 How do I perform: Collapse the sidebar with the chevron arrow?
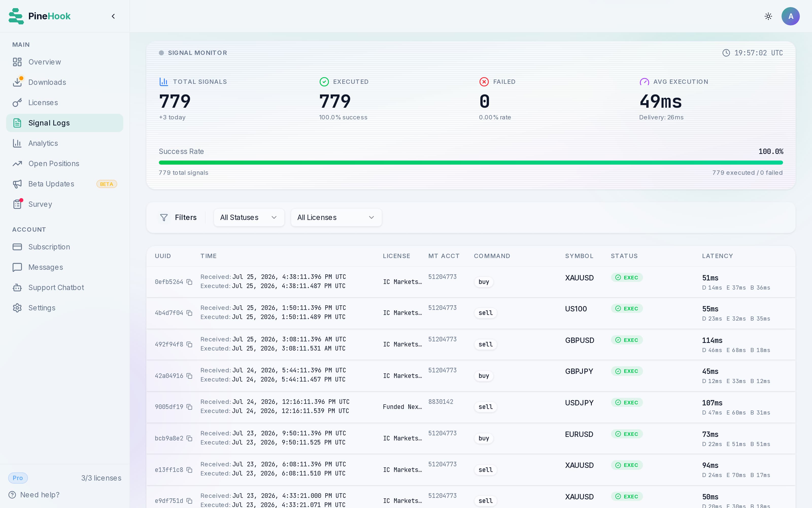[x=113, y=16]
